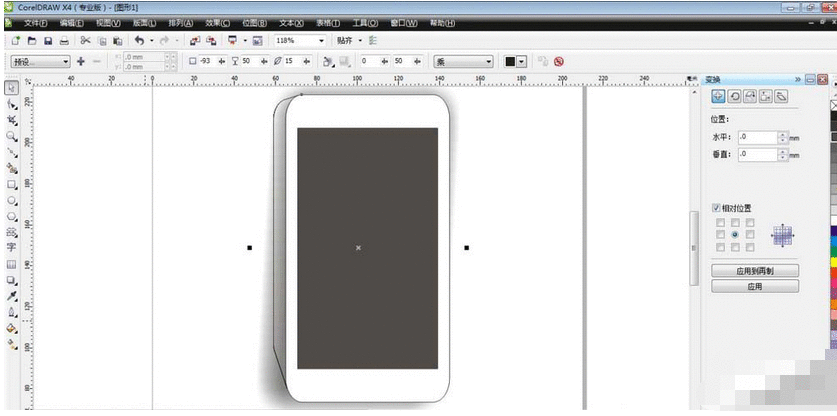The height and width of the screenshot is (416, 837).
Task: Select the Text tool (字) in toolbox
Action: (x=12, y=246)
